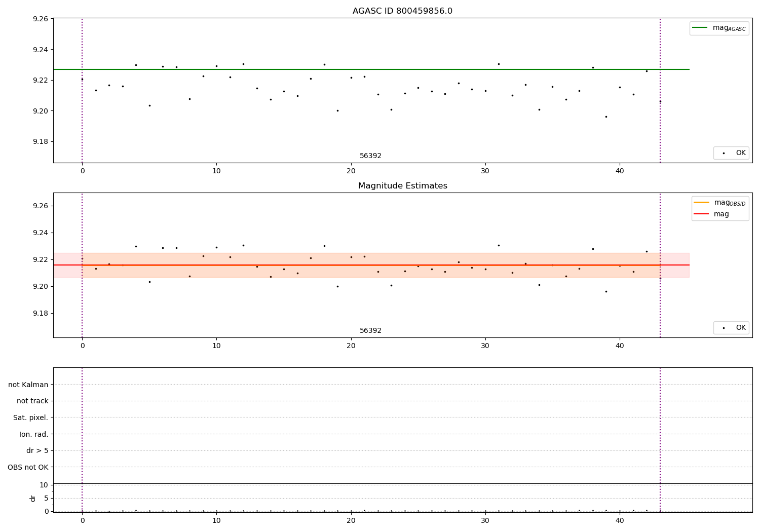The width and height of the screenshot is (760, 532).
Task: Click the "Sat. pixel." row label
Action: [x=31, y=418]
